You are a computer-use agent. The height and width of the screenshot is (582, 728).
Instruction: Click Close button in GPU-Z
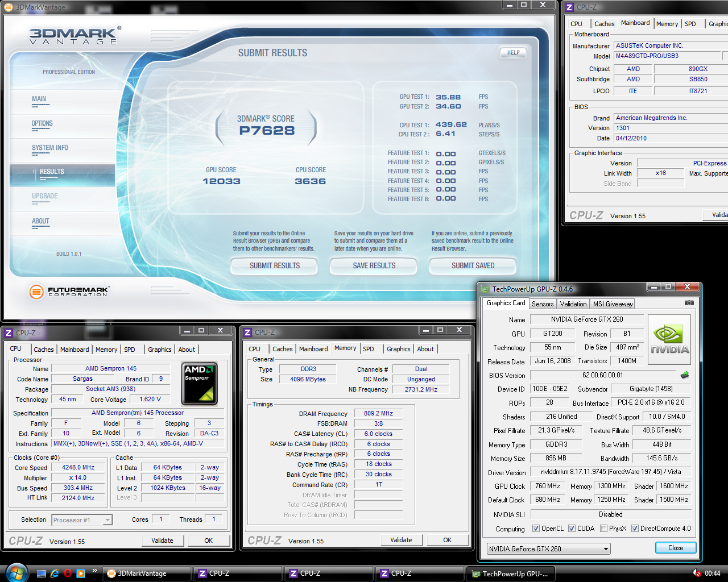676,548
